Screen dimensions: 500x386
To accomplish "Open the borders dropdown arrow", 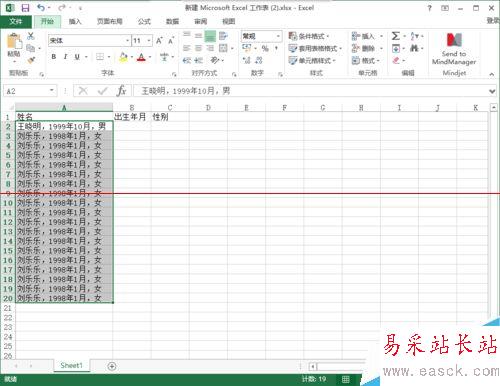I will [x=109, y=57].
